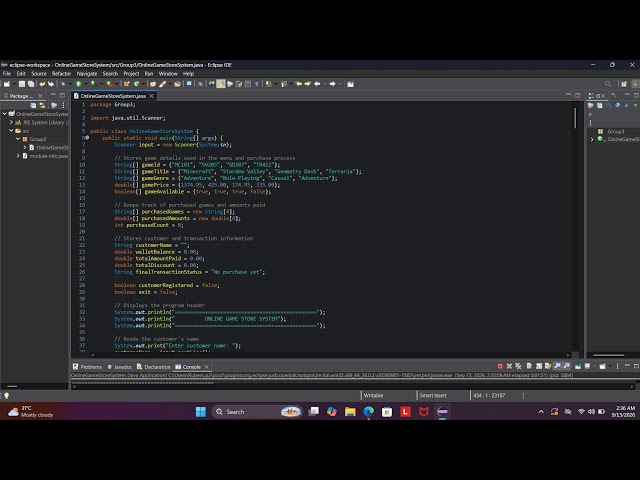This screenshot has width=640, height=480.
Task: Toggle Mark Occurrences highlighter in toolbar
Action: 221,84
